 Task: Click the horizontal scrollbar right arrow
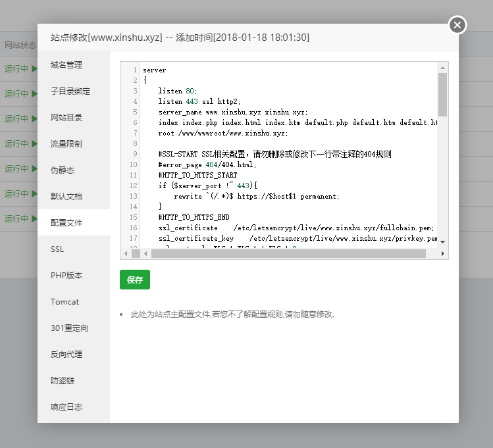click(443, 253)
